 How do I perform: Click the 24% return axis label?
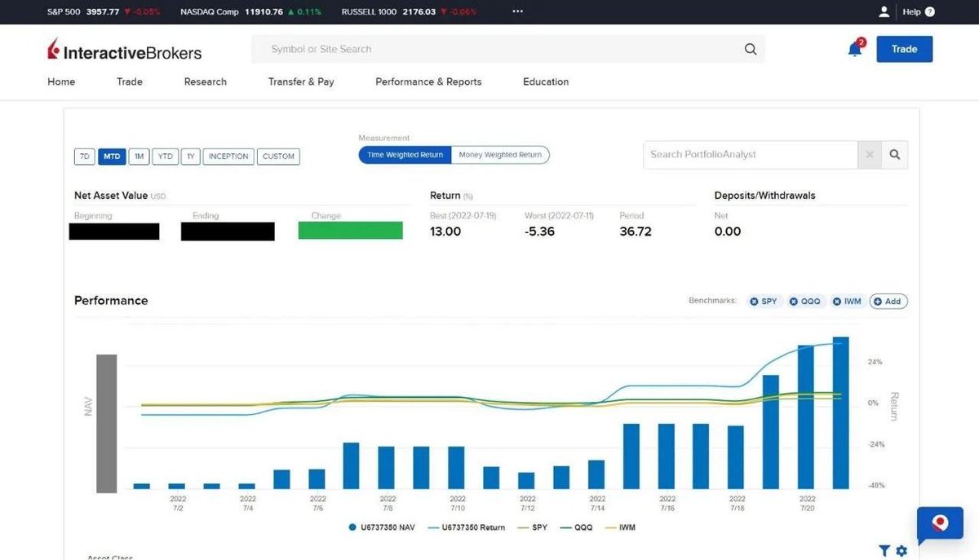(x=875, y=362)
